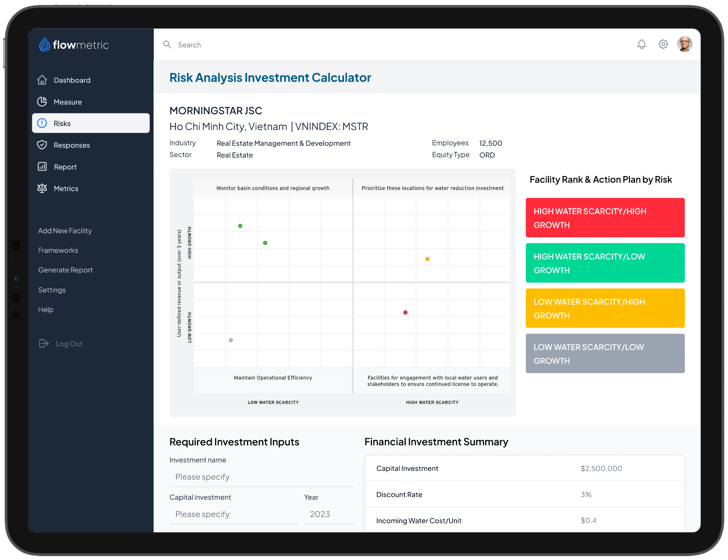Viewport: 728px width, 560px height.
Task: Select the green High Scarcity/Low Growth card
Action: pyautogui.click(x=605, y=263)
